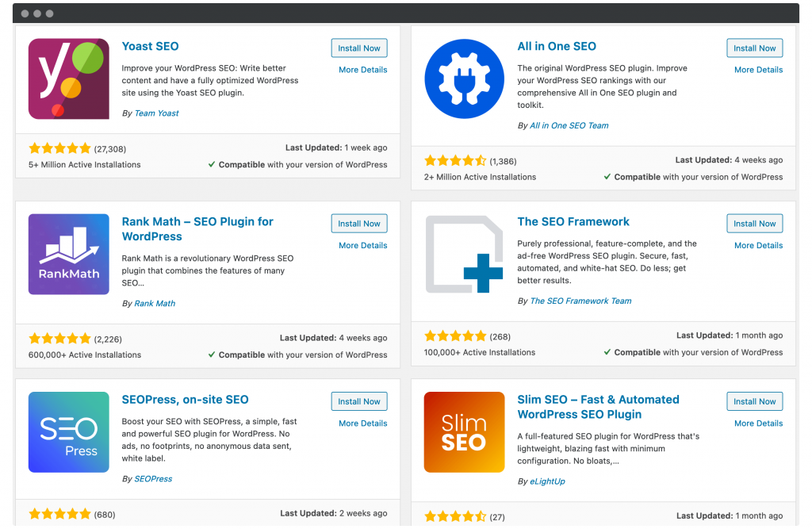This screenshot has height=529, width=812.
Task: Click Install Now for Rank Math
Action: point(359,224)
